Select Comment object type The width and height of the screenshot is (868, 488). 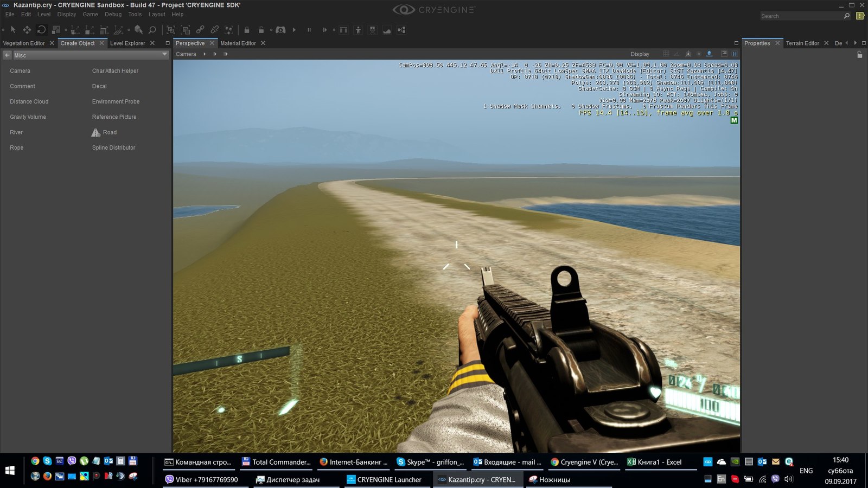(x=22, y=86)
